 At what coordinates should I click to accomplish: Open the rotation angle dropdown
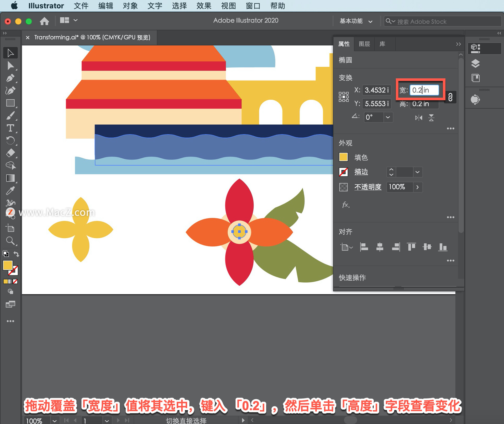tap(388, 117)
